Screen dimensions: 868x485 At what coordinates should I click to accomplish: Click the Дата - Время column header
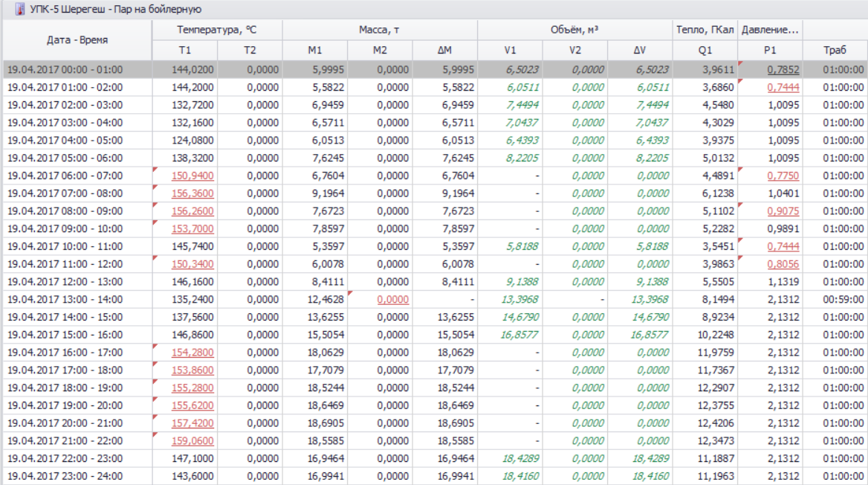[x=77, y=40]
